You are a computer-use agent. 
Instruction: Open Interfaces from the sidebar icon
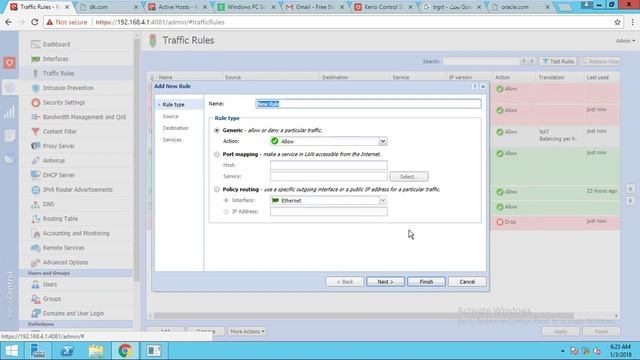click(x=36, y=59)
